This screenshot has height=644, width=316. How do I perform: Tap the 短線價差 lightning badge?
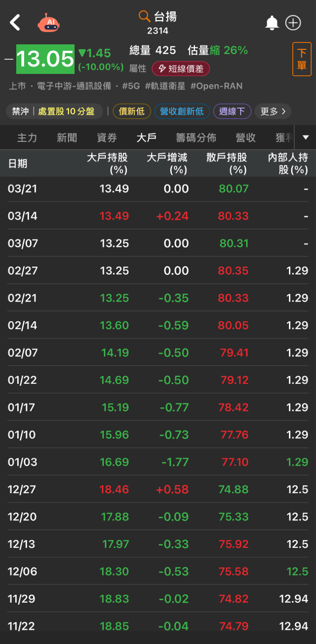tap(181, 68)
